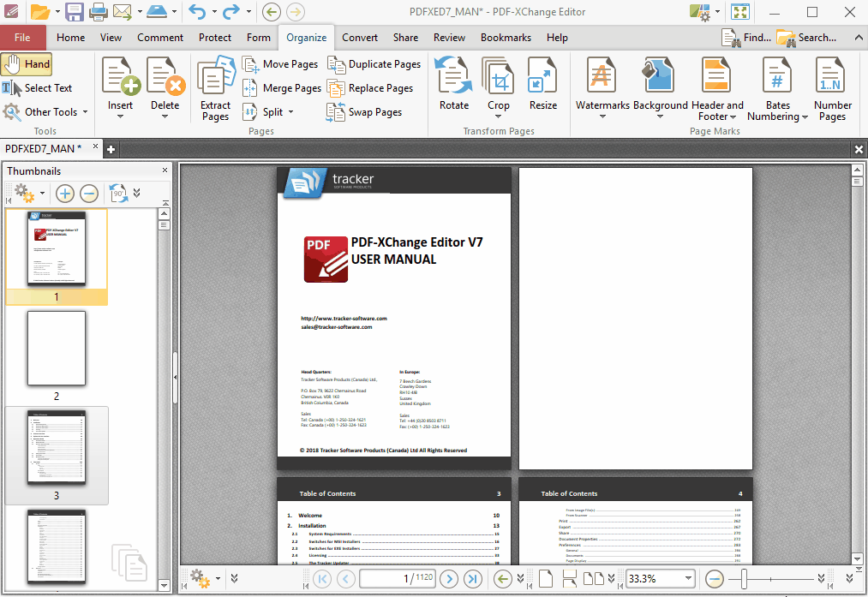
Task: Click the page number input field
Action: point(397,579)
